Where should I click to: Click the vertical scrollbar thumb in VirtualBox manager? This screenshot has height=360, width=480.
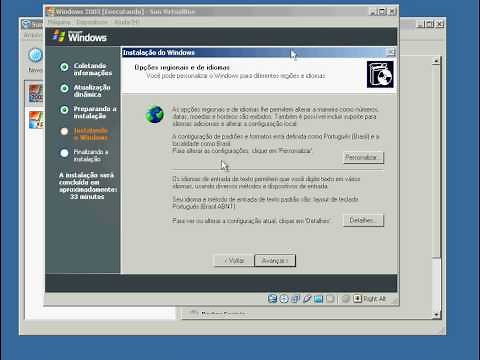[x=436, y=161]
